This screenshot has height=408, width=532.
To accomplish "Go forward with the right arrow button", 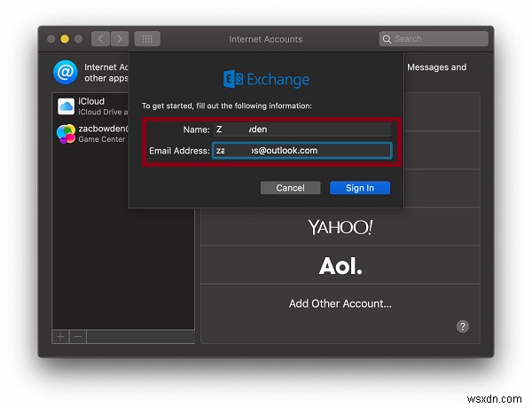I will point(120,39).
